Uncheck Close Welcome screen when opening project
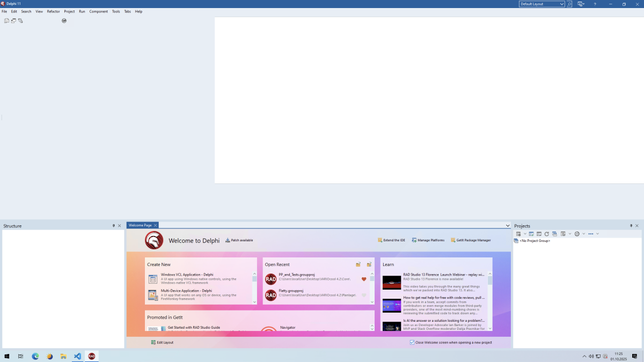 pos(412,342)
